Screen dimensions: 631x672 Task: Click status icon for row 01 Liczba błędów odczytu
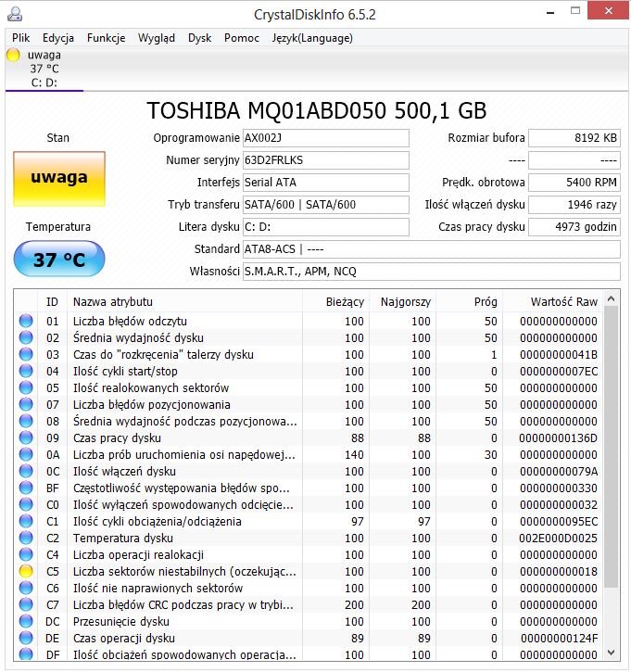coord(26,321)
